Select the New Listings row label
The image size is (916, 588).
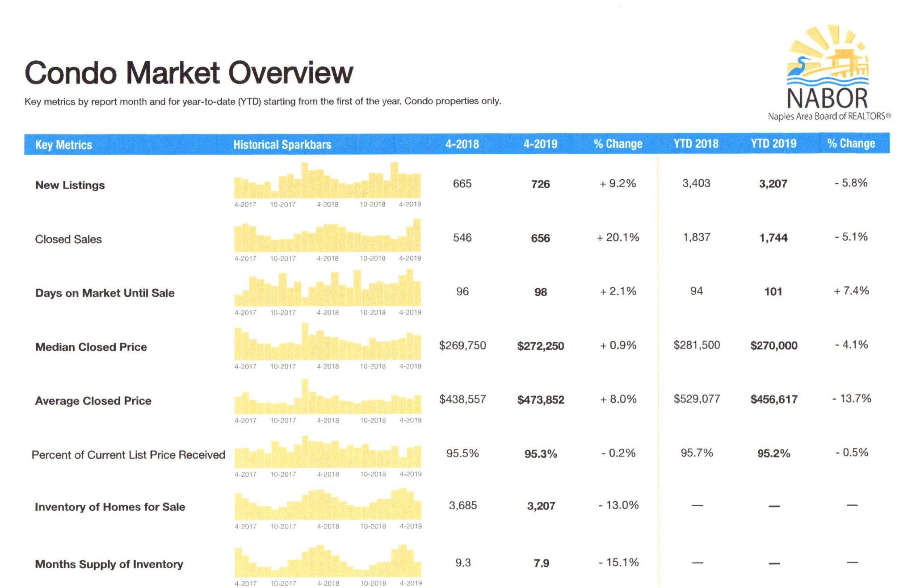click(70, 185)
